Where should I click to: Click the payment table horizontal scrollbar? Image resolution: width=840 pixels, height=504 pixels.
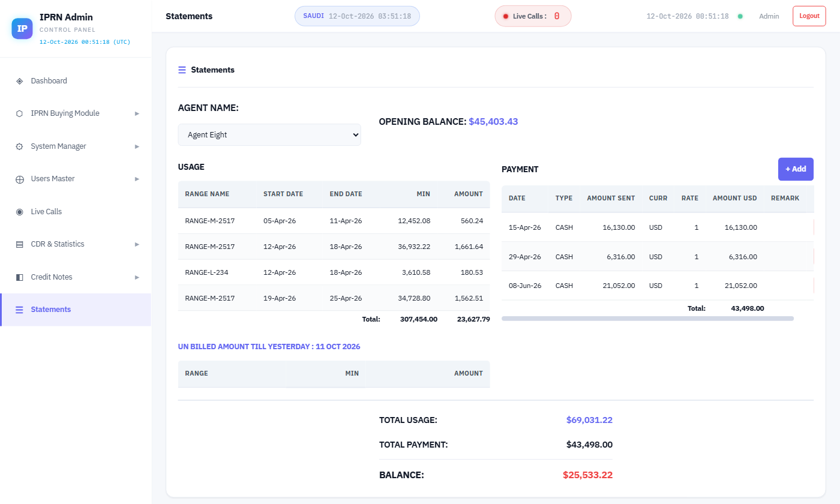[x=647, y=319]
